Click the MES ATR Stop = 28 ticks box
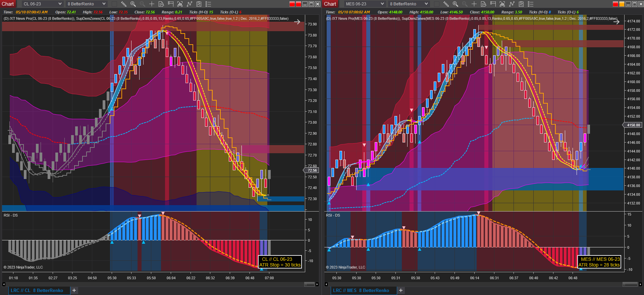This screenshot has height=295, width=644. [x=599, y=262]
